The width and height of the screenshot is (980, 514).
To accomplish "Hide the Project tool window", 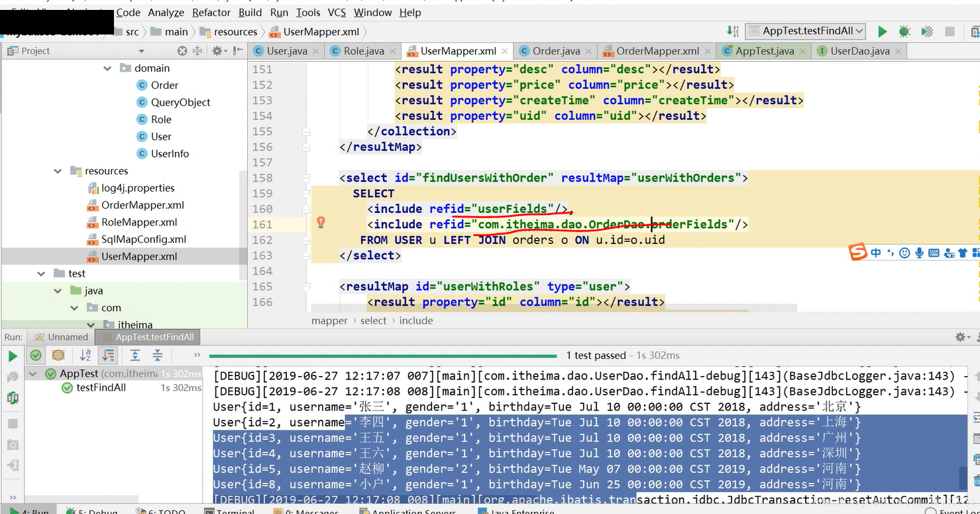I will pos(237,50).
